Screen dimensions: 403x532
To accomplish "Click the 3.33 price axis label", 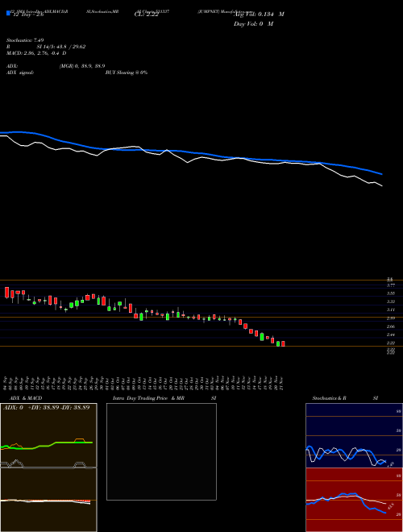I will pyautogui.click(x=391, y=301).
